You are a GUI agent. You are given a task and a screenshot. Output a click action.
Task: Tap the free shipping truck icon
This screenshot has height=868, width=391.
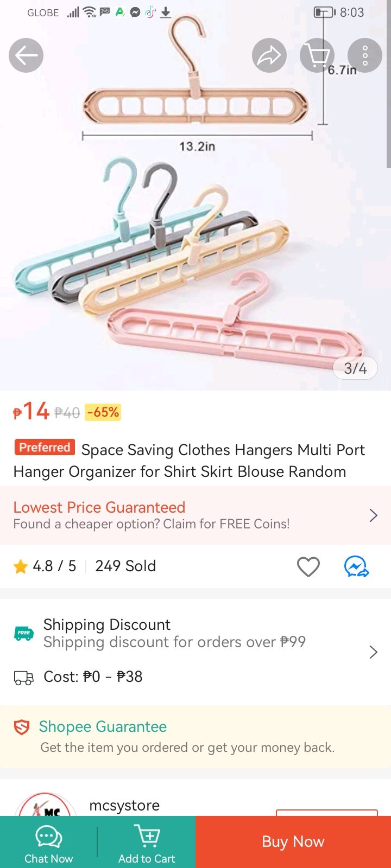(x=23, y=633)
